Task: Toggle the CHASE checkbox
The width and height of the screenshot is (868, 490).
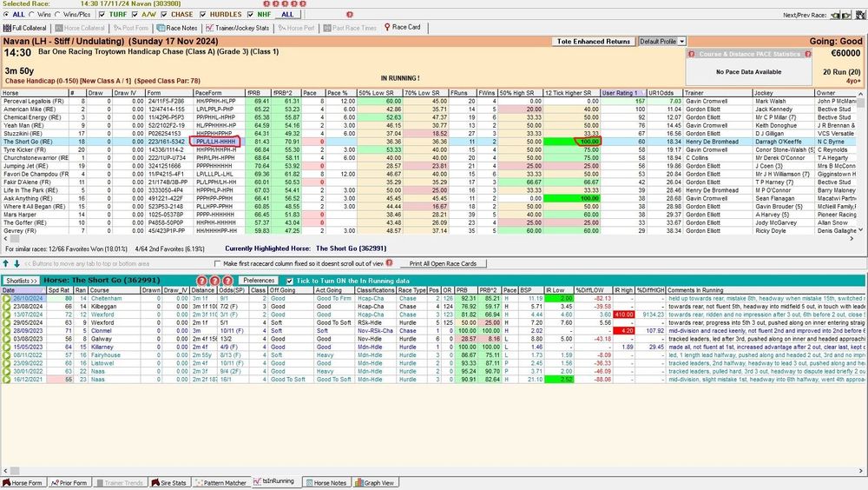Action: point(164,15)
